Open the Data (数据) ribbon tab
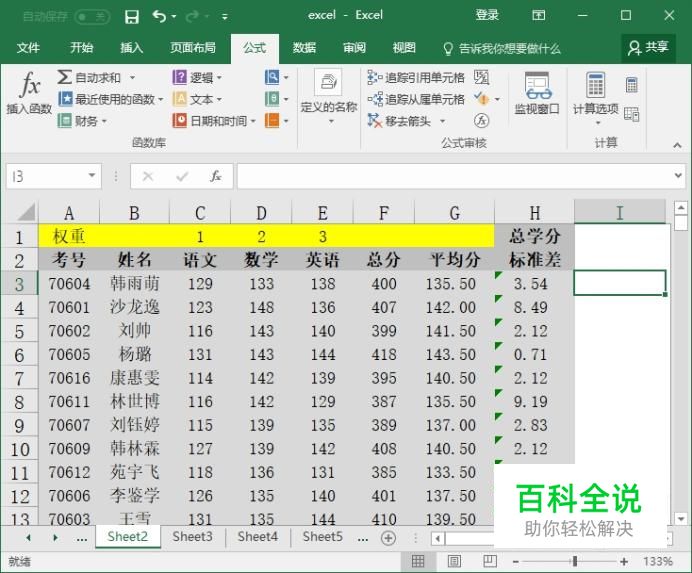The image size is (692, 573). point(304,47)
